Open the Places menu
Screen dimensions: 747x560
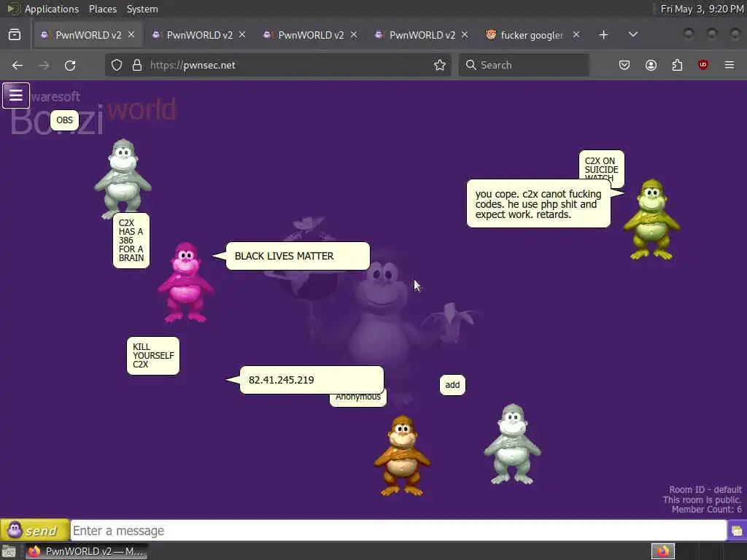tap(102, 9)
